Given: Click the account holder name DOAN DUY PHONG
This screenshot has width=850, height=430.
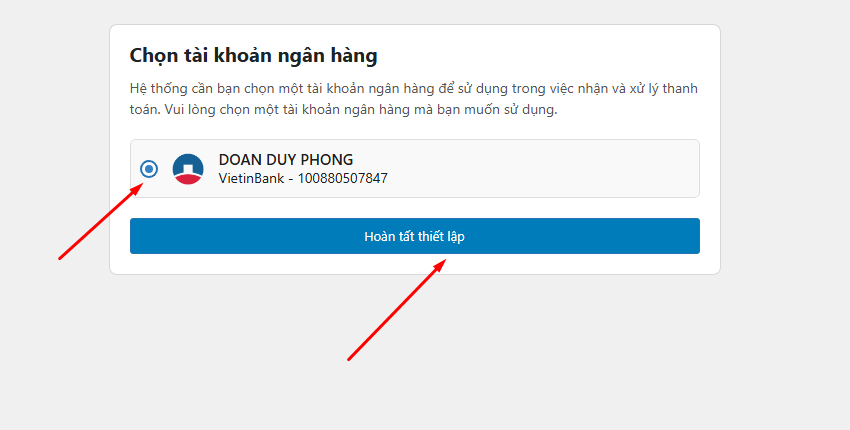Looking at the screenshot, I should [x=286, y=159].
